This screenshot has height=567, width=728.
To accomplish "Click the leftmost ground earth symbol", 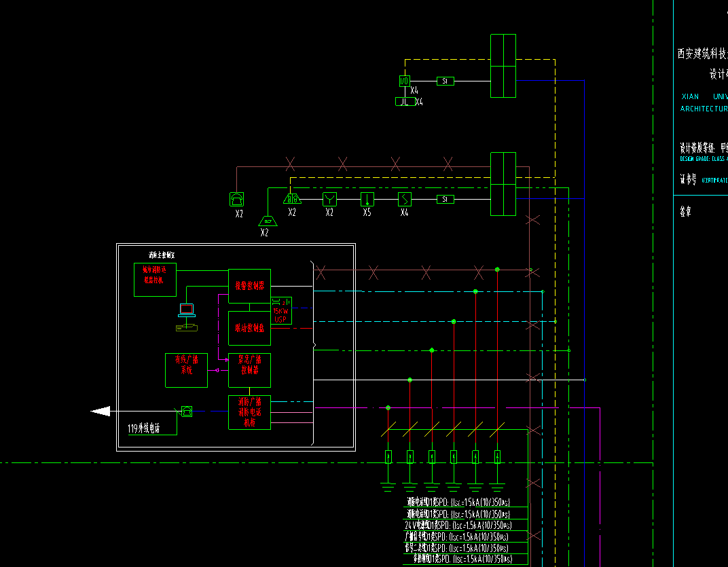I will point(388,487).
